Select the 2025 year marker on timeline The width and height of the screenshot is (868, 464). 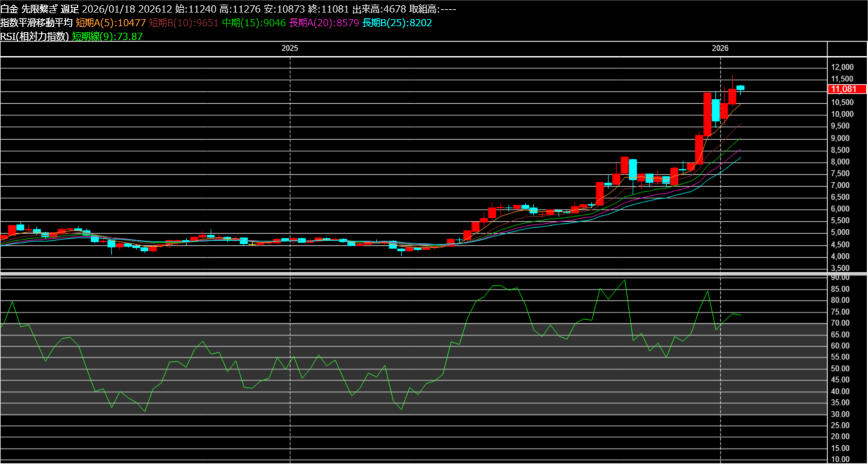tap(289, 48)
